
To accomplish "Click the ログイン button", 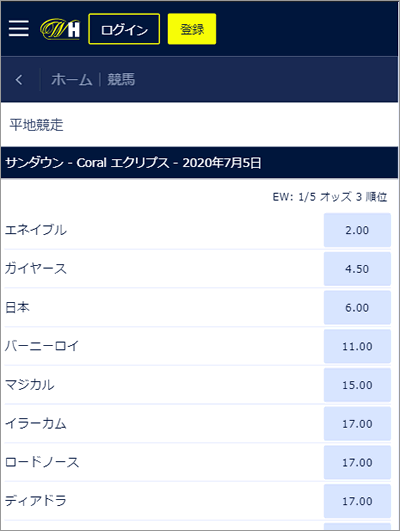I will coord(124,29).
